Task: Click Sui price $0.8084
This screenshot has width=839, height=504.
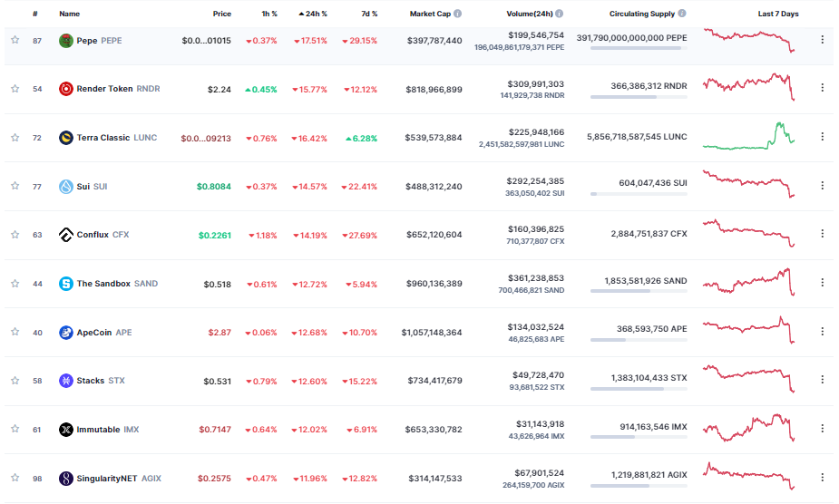Action: (214, 186)
